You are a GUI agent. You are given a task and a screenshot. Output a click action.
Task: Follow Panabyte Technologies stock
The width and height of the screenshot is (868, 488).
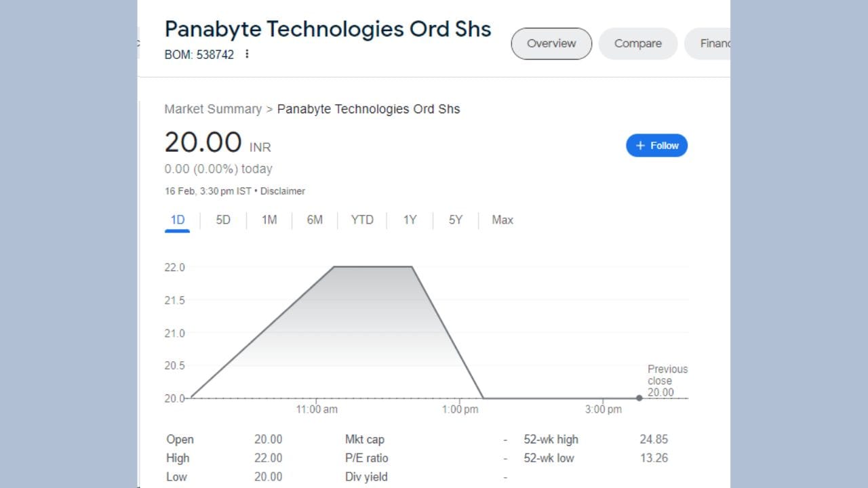(x=656, y=145)
